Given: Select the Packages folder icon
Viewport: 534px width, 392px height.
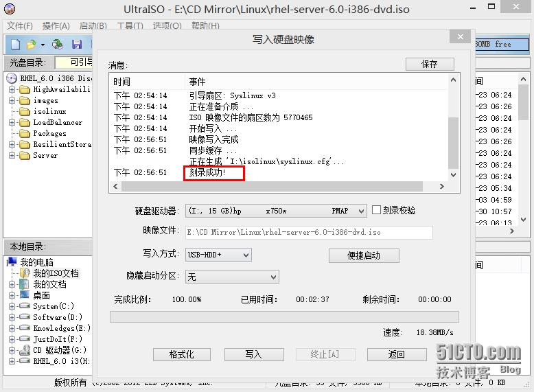Looking at the screenshot, I should pyautogui.click(x=25, y=133).
